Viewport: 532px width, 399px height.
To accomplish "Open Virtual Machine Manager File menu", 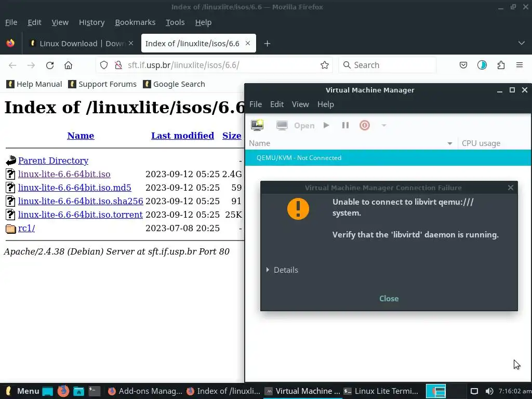I will click(256, 104).
